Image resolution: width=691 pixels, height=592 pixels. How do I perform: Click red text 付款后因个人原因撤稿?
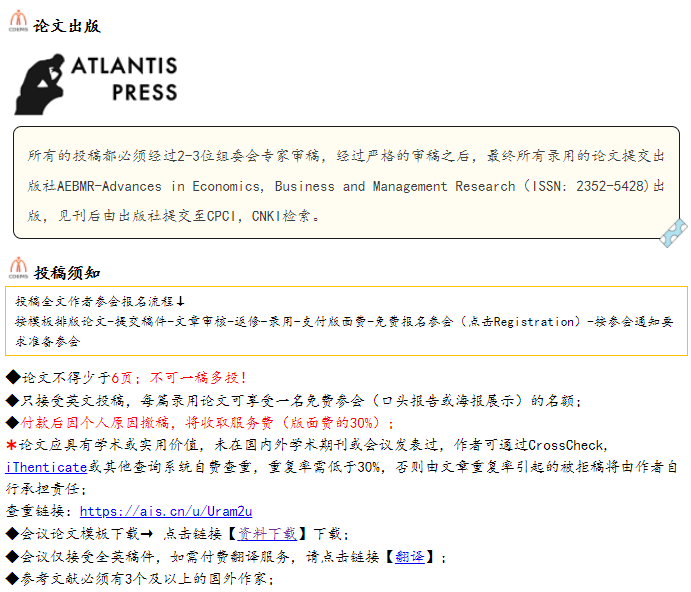tap(95, 423)
